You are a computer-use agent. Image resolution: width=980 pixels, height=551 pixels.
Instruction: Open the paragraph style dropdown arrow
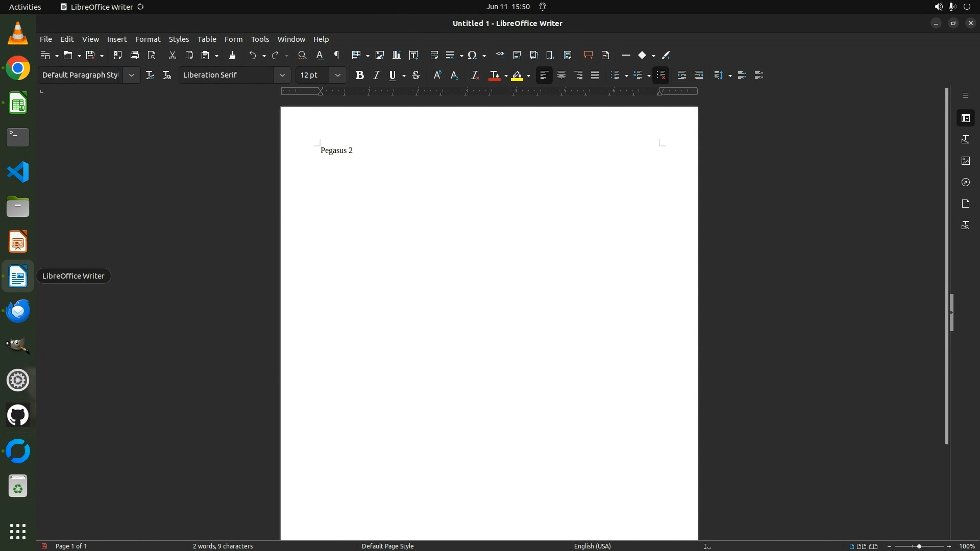[x=131, y=75]
